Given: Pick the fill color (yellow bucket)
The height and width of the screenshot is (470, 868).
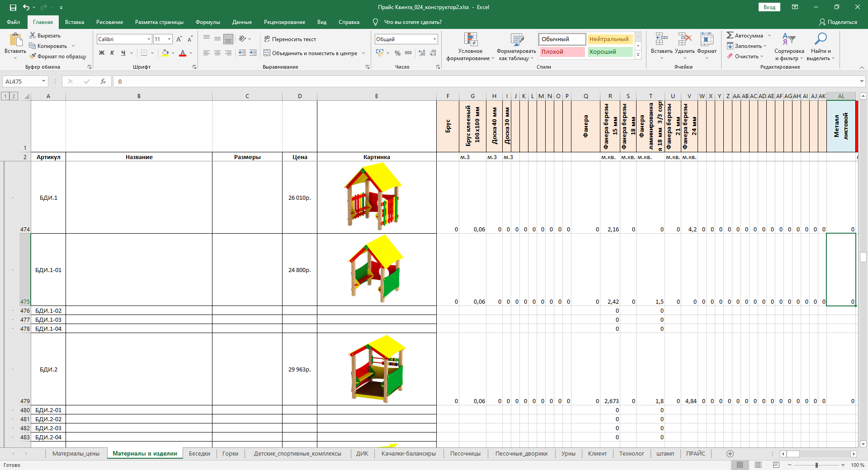Looking at the screenshot, I should (x=165, y=53).
